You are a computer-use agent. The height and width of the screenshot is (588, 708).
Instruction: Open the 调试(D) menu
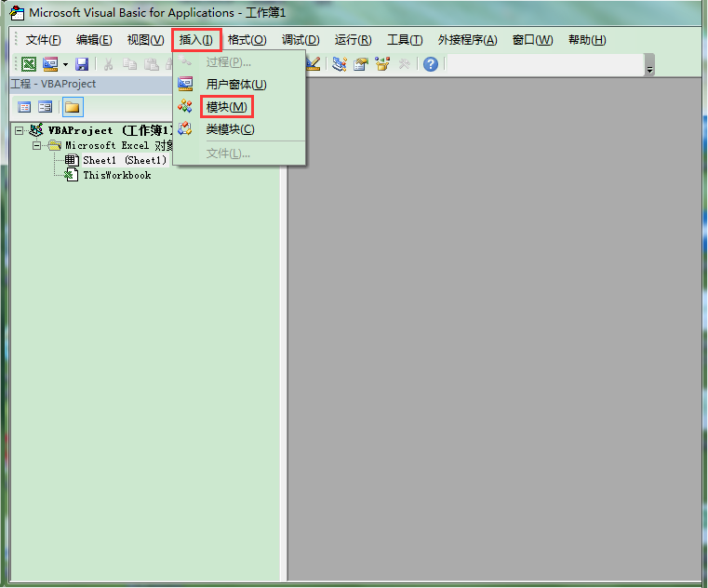tap(301, 40)
